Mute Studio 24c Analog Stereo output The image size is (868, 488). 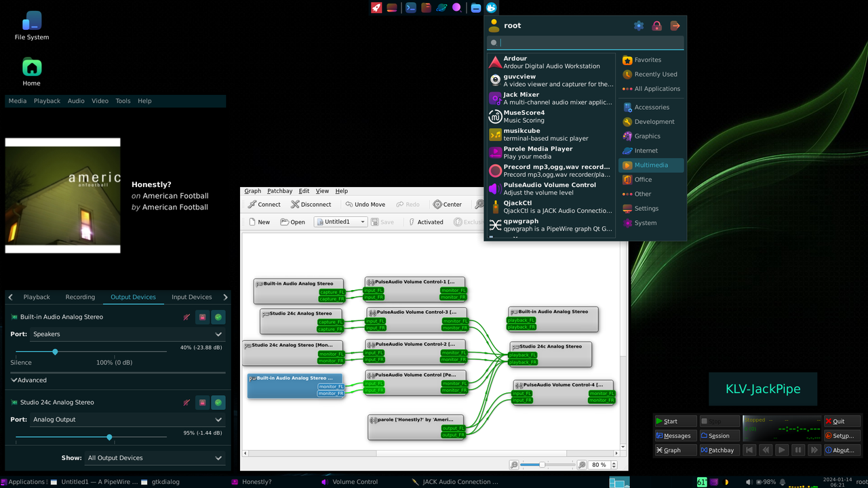pyautogui.click(x=186, y=403)
